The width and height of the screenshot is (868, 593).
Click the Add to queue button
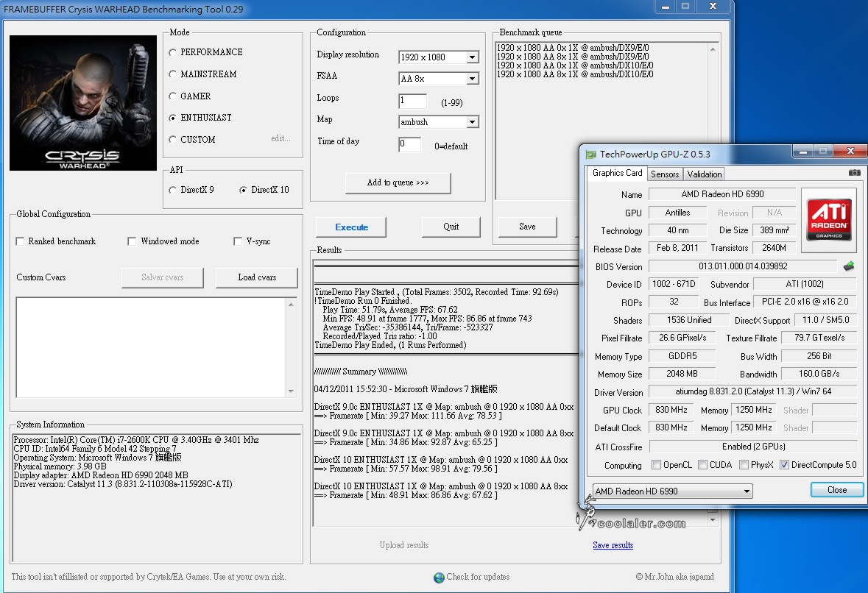click(398, 183)
